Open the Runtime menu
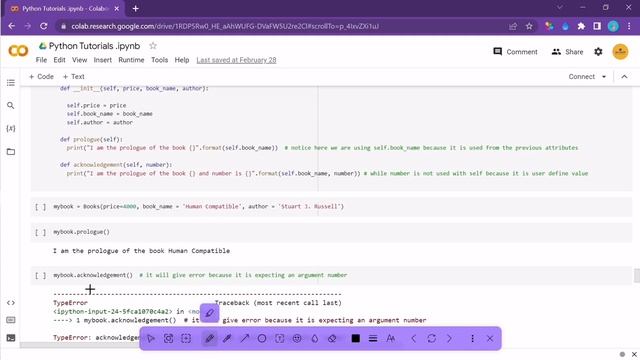 [x=131, y=60]
